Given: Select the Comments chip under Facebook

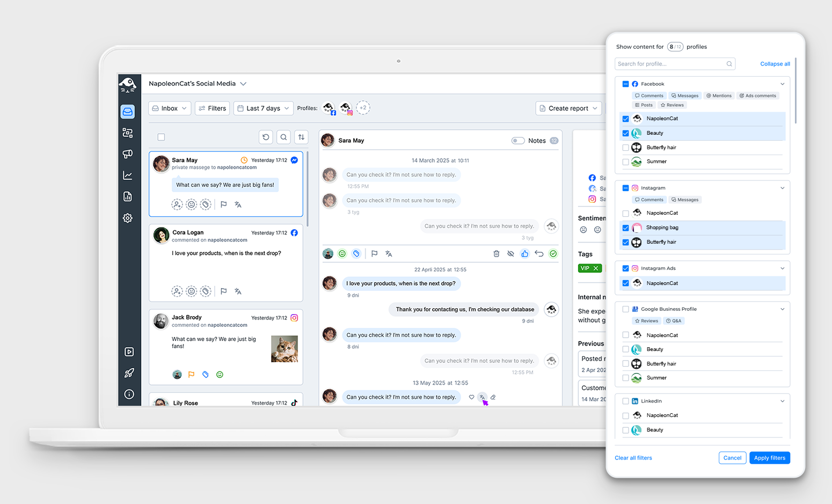Looking at the screenshot, I should coord(649,96).
